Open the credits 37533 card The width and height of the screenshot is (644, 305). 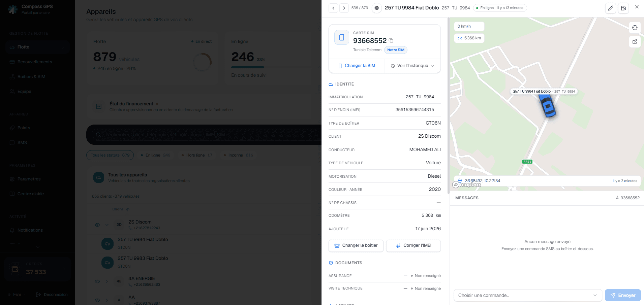[37, 269]
